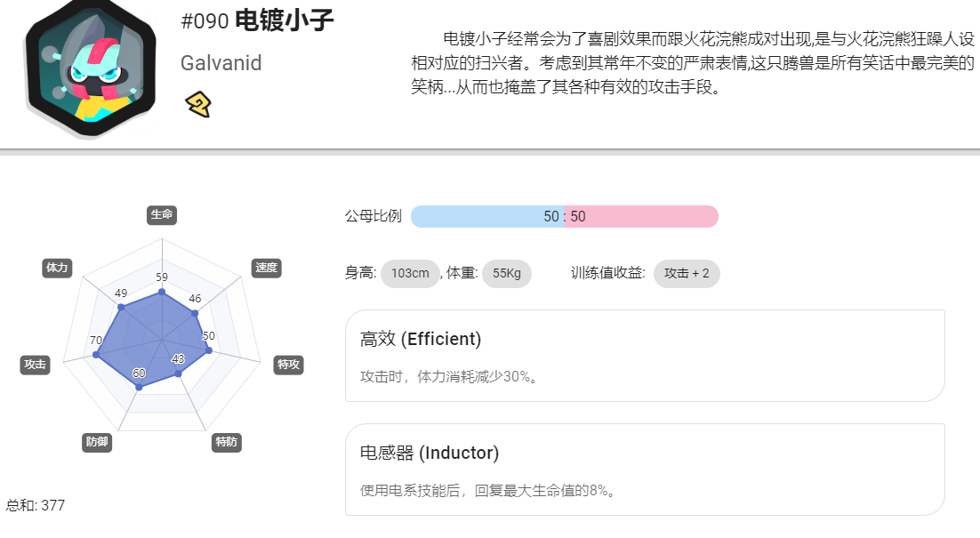Viewport: 980px width, 538px height.
Task: Select the 攻击 stat label
Action: coord(35,365)
